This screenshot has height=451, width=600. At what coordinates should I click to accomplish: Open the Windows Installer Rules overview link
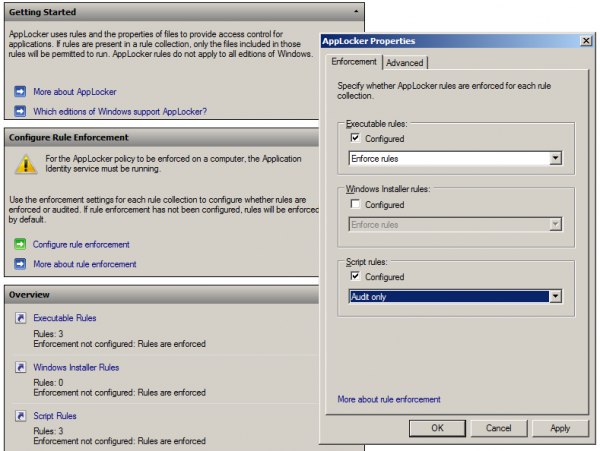76,367
